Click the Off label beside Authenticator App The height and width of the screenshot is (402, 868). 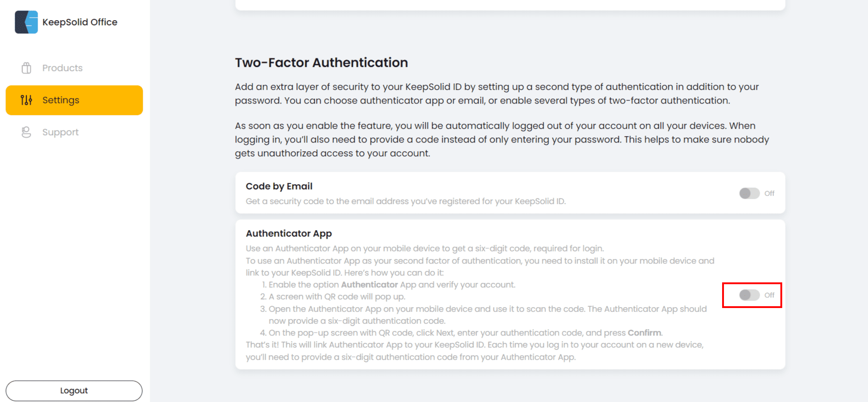click(769, 295)
